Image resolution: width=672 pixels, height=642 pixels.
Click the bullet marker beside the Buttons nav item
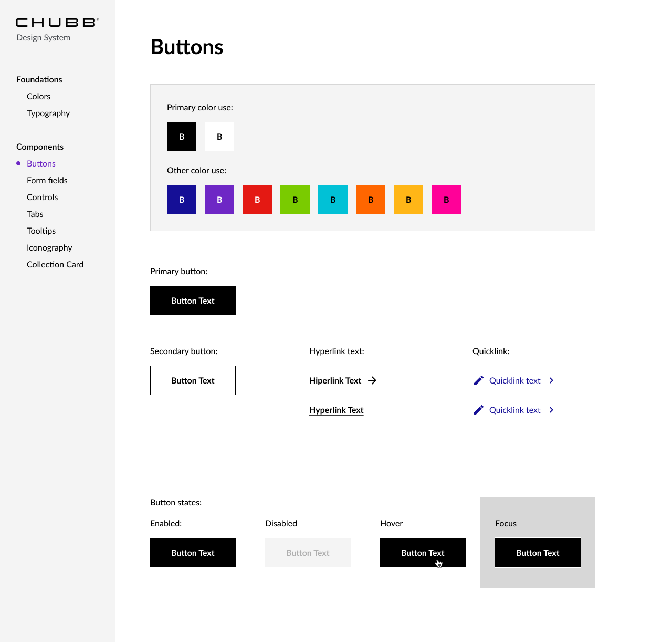tap(18, 163)
